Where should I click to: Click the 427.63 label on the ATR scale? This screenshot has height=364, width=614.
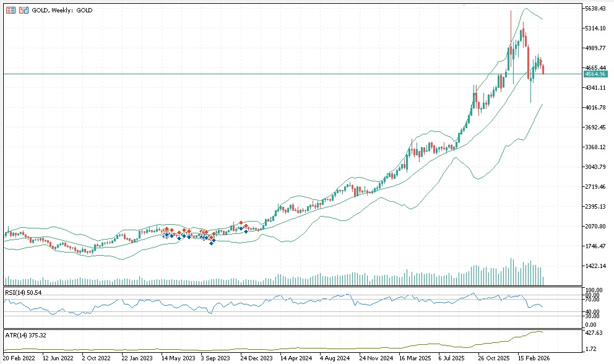(x=594, y=332)
